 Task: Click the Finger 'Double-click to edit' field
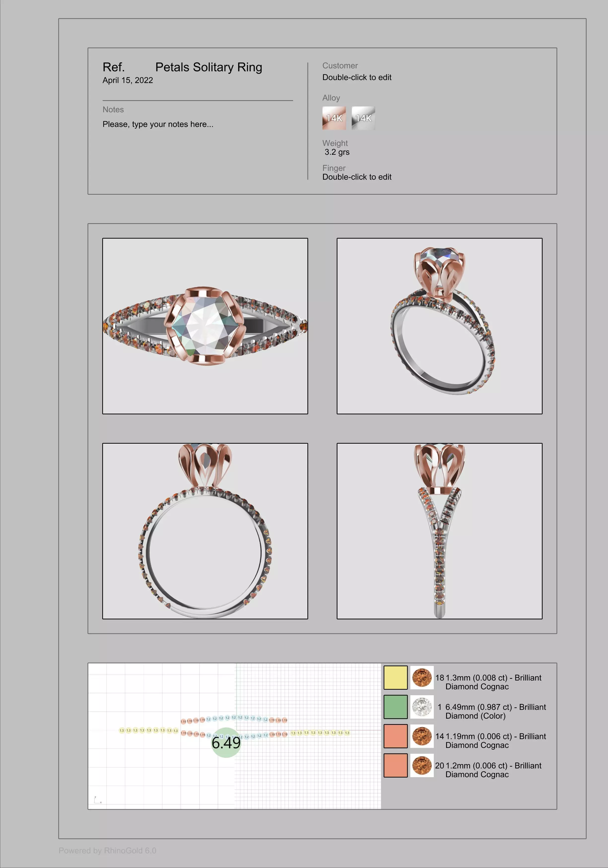point(357,177)
